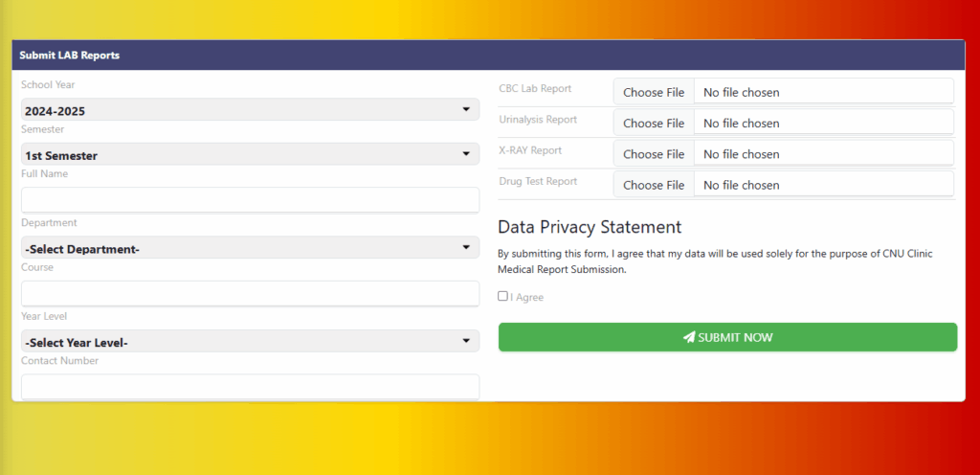Click into the Course input field

pos(250,293)
